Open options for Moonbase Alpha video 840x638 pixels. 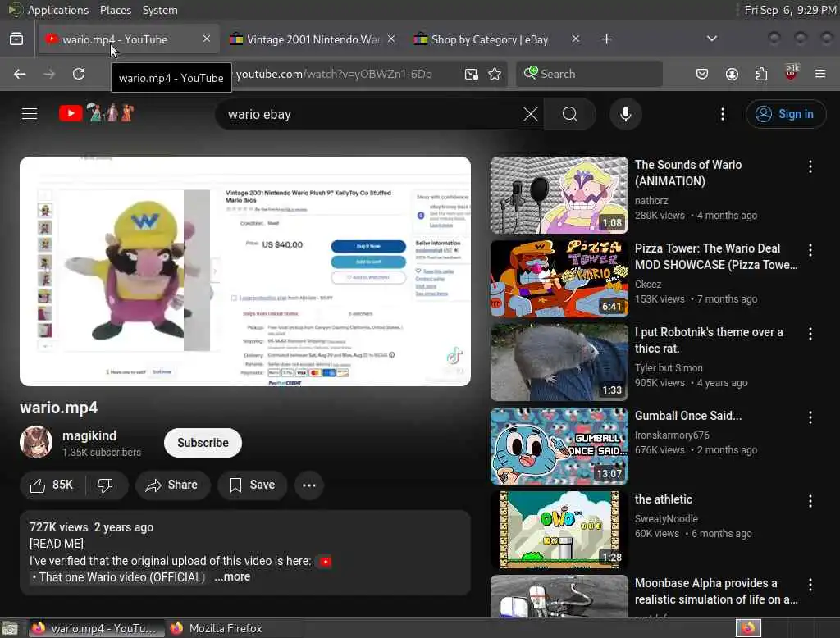[x=810, y=585]
